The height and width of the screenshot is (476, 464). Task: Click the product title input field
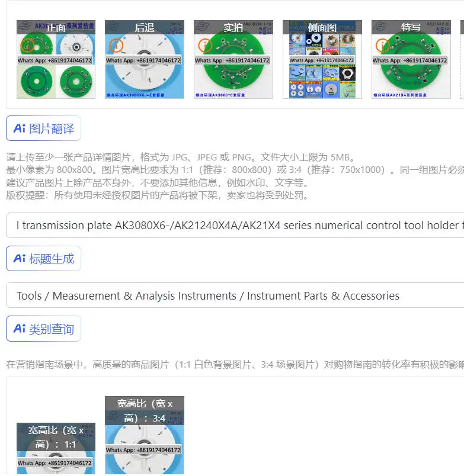point(235,225)
